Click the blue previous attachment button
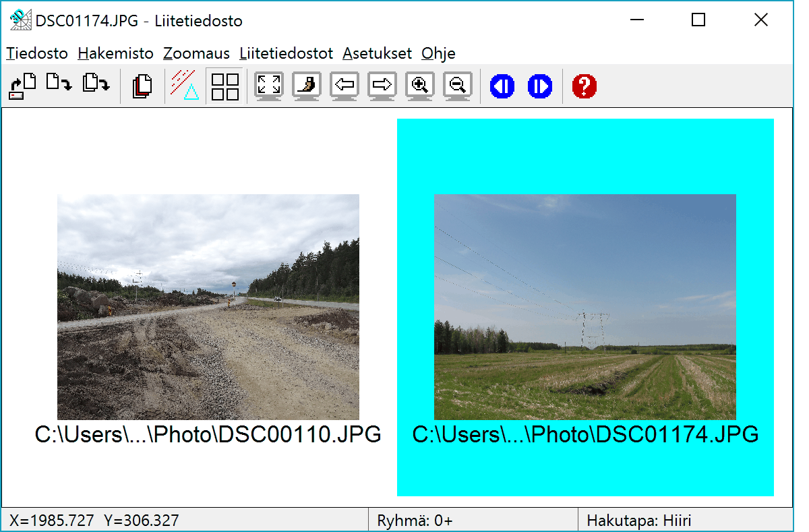This screenshot has width=809, height=532. click(x=502, y=86)
